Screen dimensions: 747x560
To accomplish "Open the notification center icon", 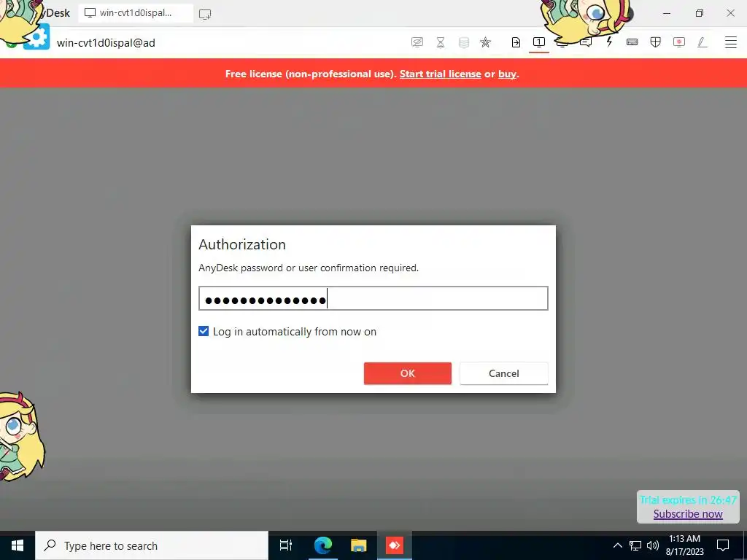I will coord(723,545).
